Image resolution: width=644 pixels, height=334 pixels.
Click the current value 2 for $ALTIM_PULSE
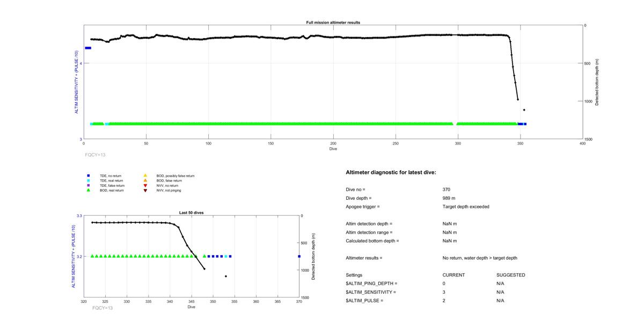point(444,301)
